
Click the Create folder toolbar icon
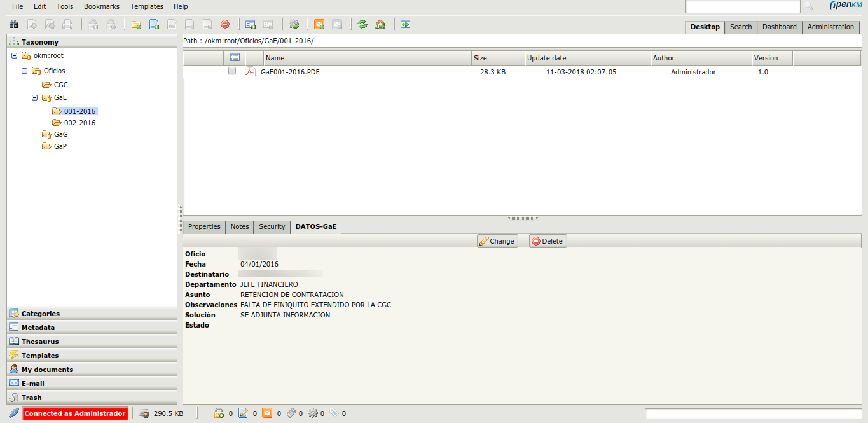click(x=137, y=24)
